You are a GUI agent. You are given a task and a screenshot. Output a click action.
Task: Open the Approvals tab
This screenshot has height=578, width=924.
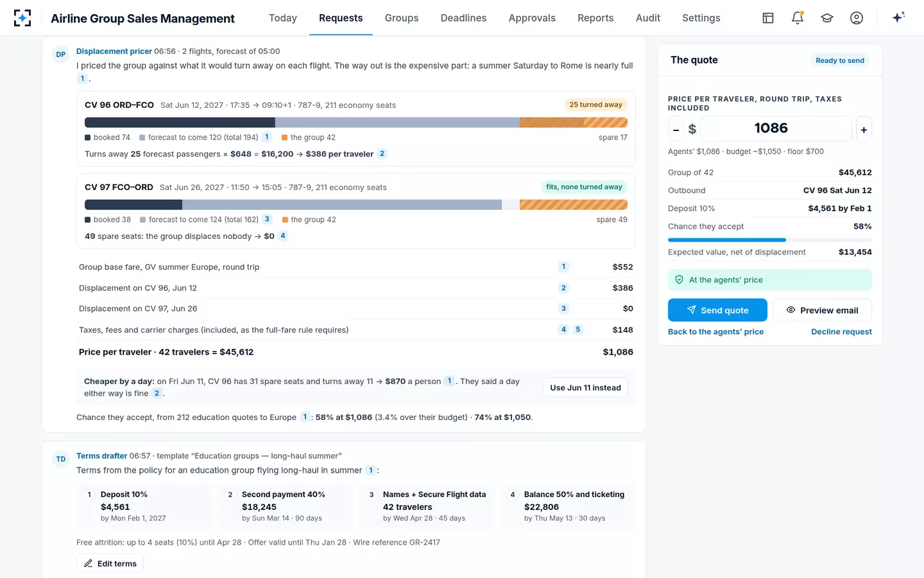click(532, 18)
